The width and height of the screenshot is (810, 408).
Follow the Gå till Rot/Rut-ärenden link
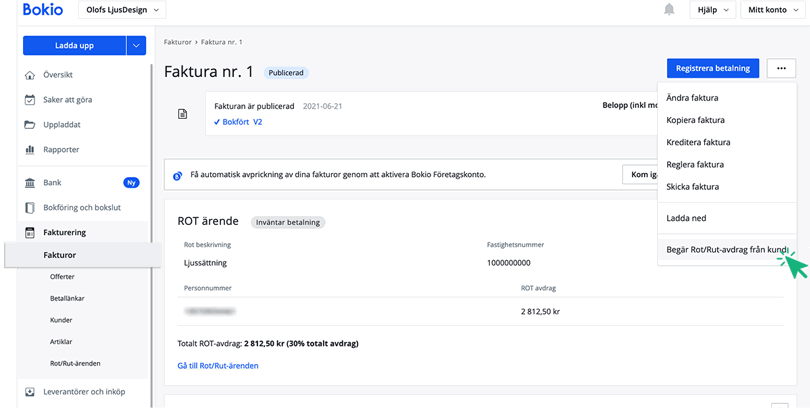(x=218, y=366)
